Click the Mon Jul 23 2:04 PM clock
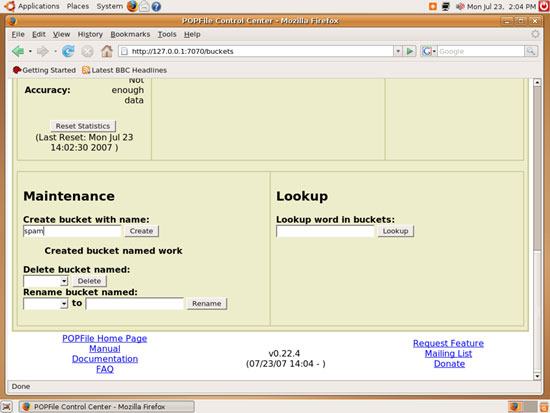 click(501, 6)
